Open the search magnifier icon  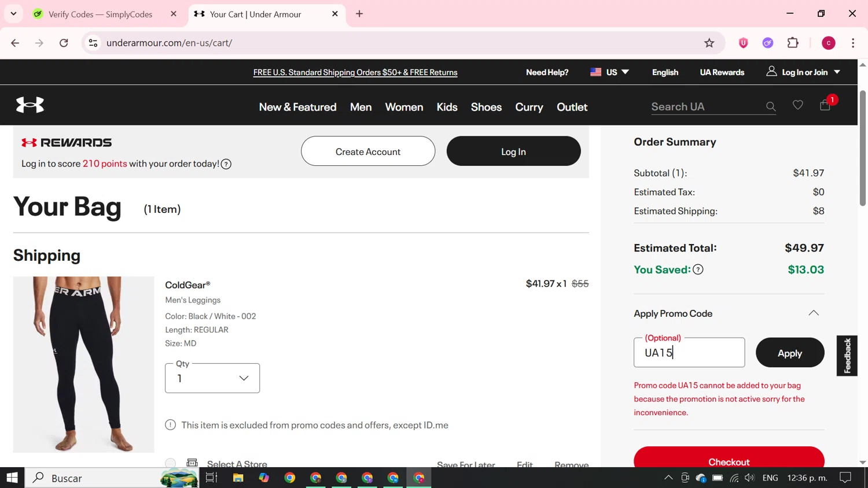[771, 106]
